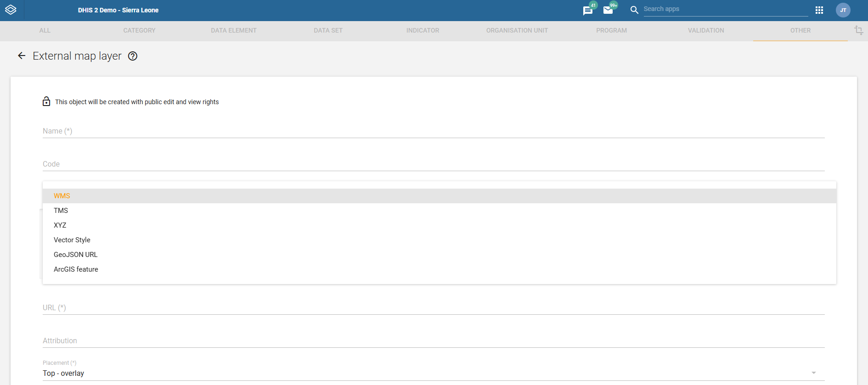Expand the Placement dropdown arrow

814,373
